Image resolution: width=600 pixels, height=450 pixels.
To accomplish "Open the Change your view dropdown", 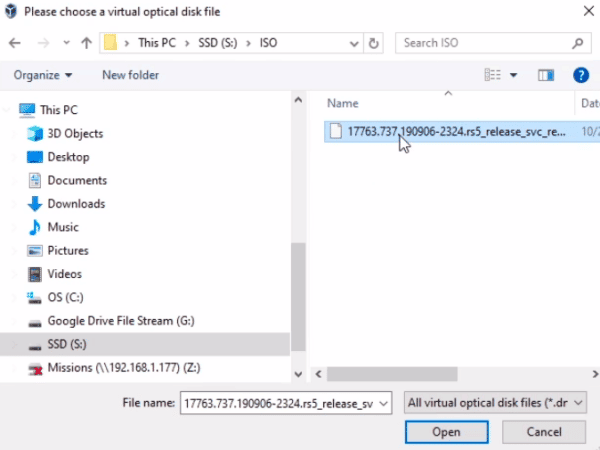I will point(514,75).
